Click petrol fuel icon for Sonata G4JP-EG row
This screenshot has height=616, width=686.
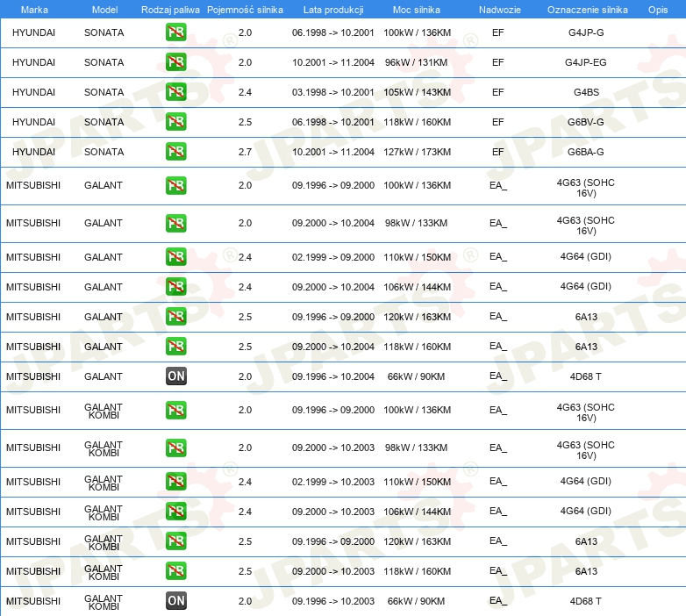click(175, 62)
